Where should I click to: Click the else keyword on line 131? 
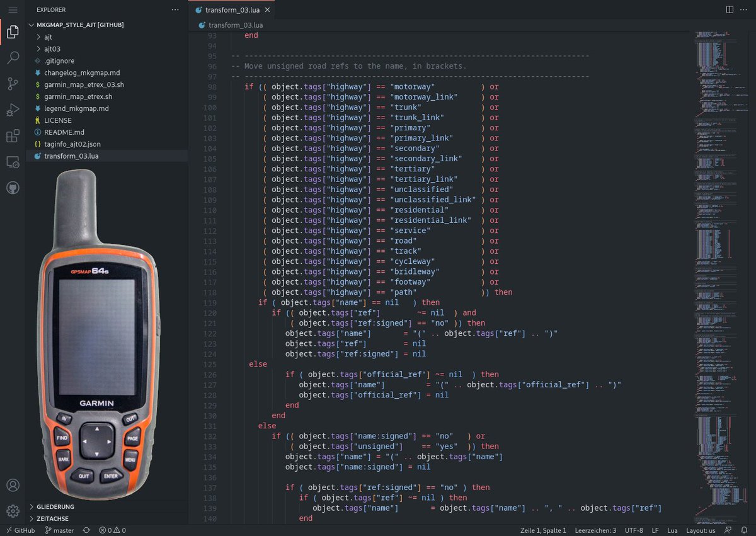[267, 426]
